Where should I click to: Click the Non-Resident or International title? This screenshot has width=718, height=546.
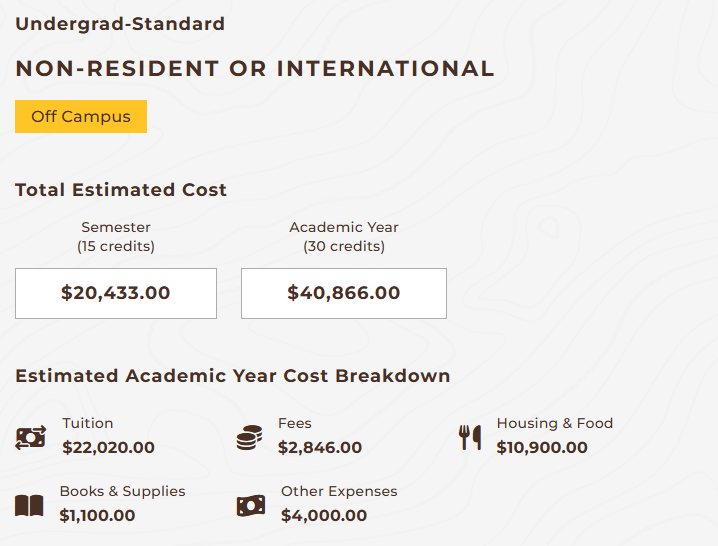[255, 69]
